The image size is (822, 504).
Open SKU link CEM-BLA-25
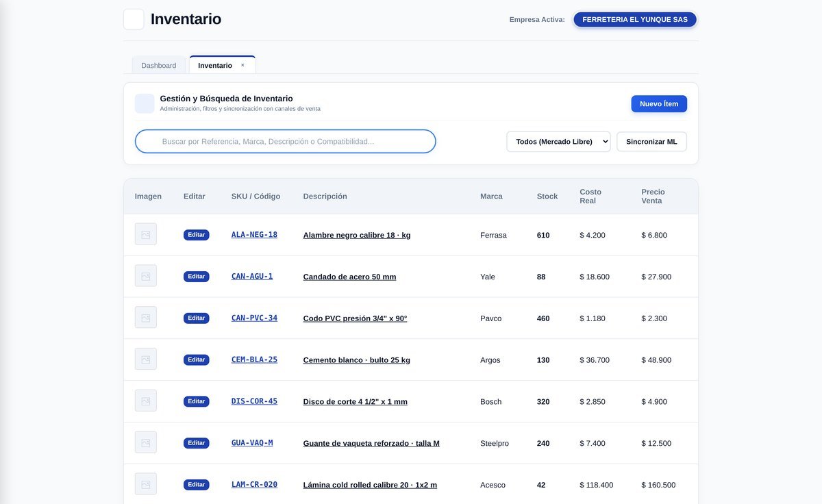coord(254,360)
